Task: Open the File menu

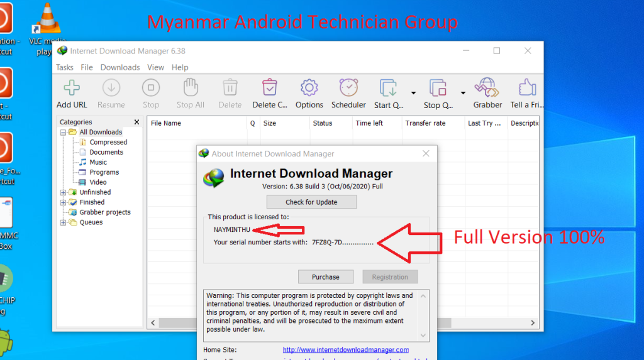Action: tap(87, 67)
